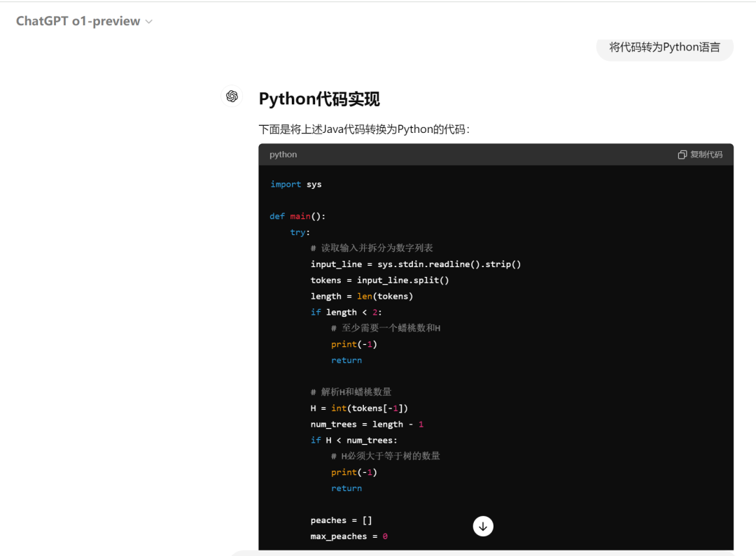Screen dimensions: 756x556
Task: Click the sys.stdin.readline().strip() code line
Action: 416,264
